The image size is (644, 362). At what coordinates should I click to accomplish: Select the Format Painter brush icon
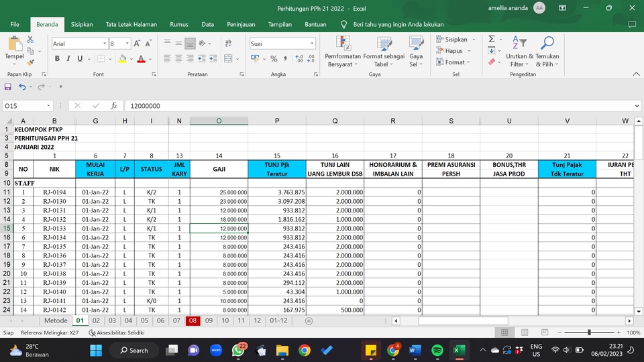pyautogui.click(x=30, y=62)
